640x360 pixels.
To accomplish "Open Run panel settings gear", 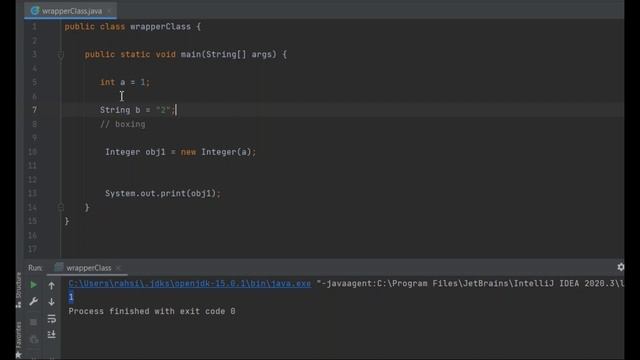I will pos(620,267).
